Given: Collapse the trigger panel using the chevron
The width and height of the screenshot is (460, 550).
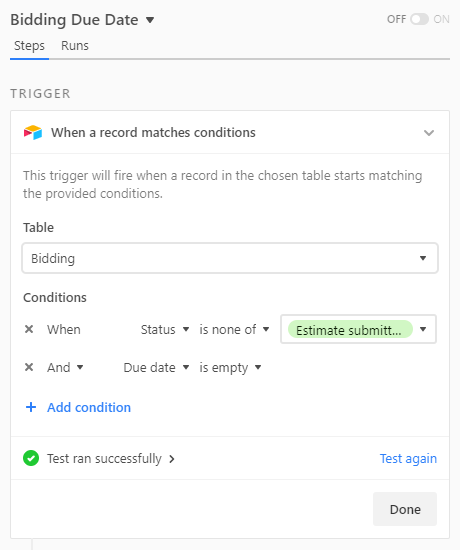Looking at the screenshot, I should (x=429, y=133).
